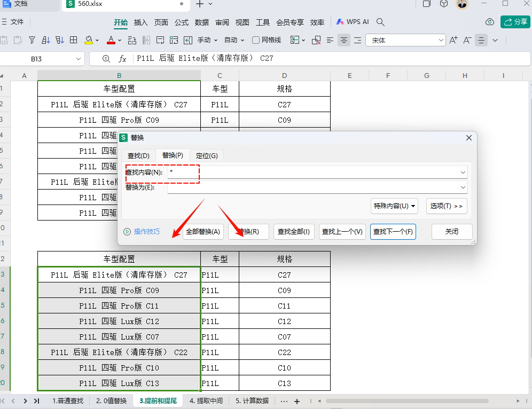Image resolution: width=532 pixels, height=409 pixels.
Task: Click the grayed column split icon
Action: (x=146, y=40)
